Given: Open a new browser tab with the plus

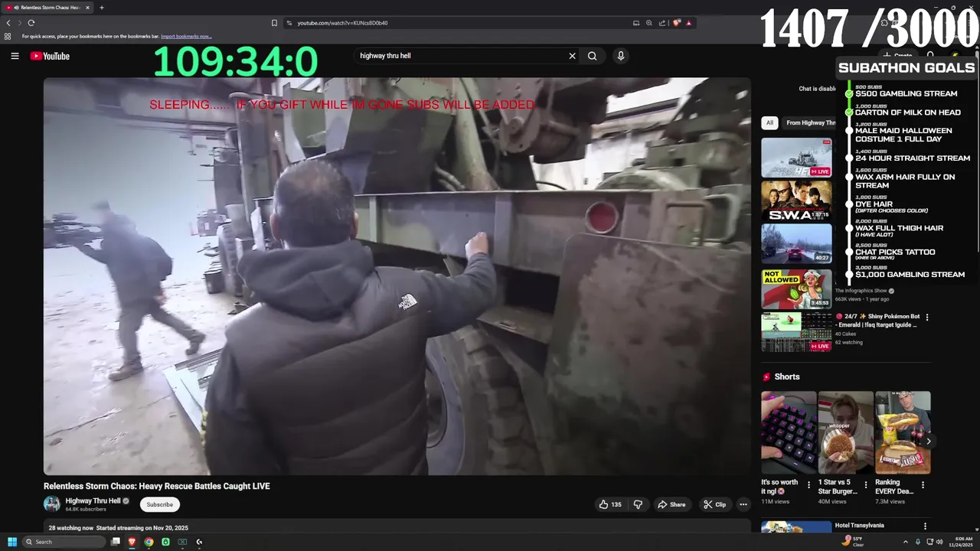Looking at the screenshot, I should [102, 8].
